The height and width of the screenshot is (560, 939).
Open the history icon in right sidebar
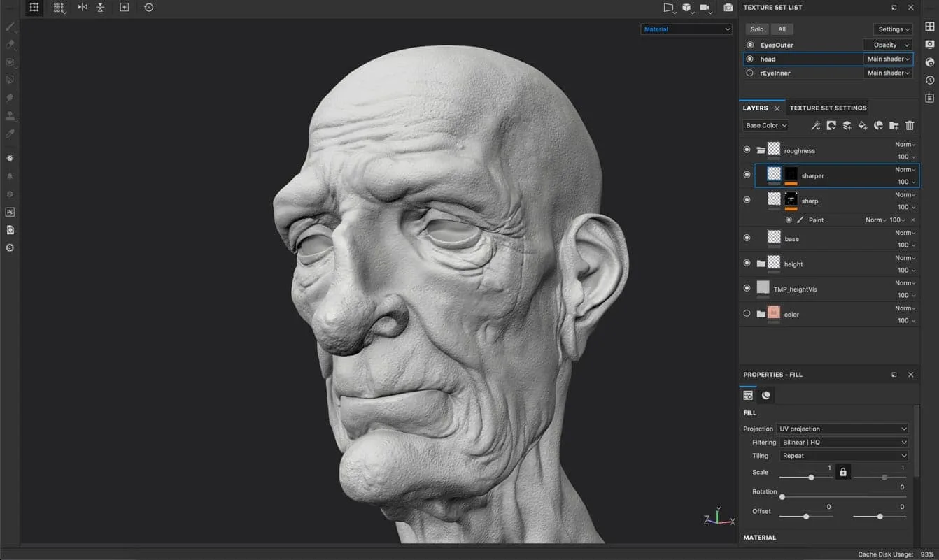(x=929, y=80)
